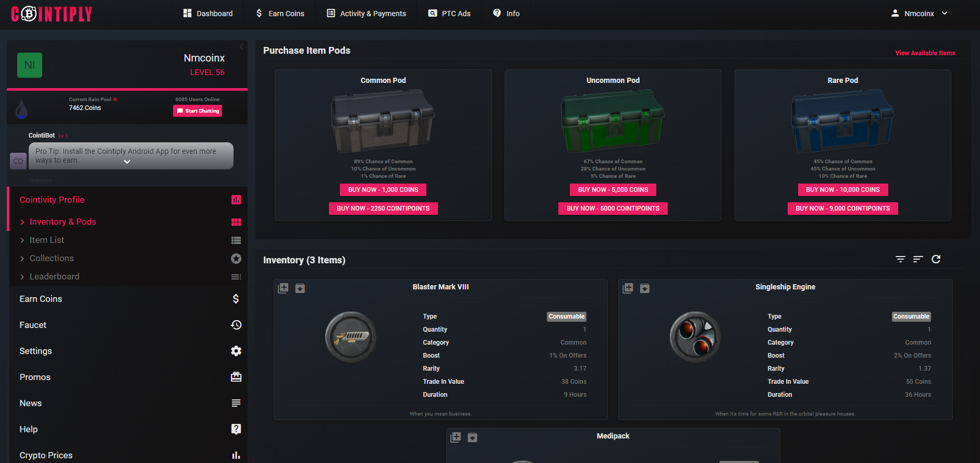Screen dimensions: 980x463
Task: Click the Singleship Engine item image
Action: tap(695, 337)
